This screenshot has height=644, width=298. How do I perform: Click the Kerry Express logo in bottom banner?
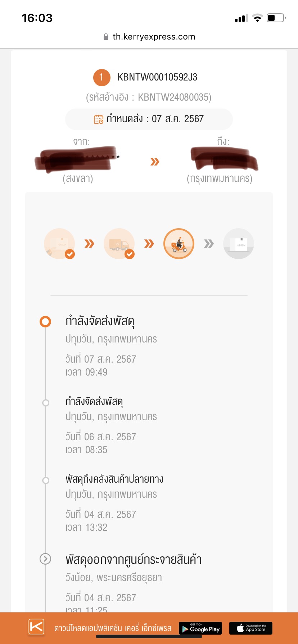(x=36, y=627)
